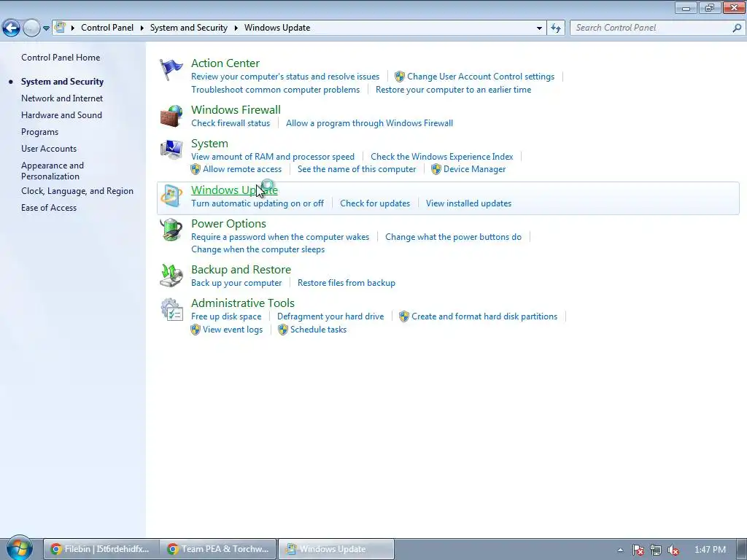Click View installed updates

pyautogui.click(x=469, y=203)
